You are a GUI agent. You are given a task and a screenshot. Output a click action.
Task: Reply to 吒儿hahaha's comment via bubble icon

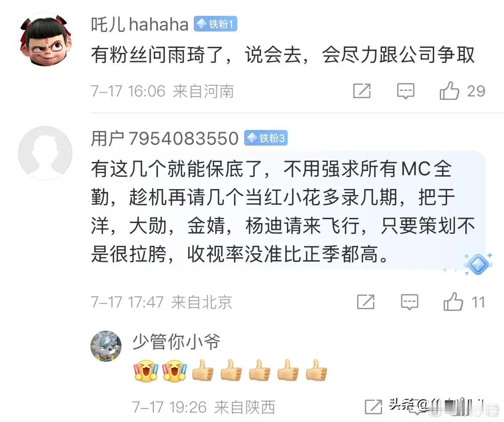pos(406,91)
